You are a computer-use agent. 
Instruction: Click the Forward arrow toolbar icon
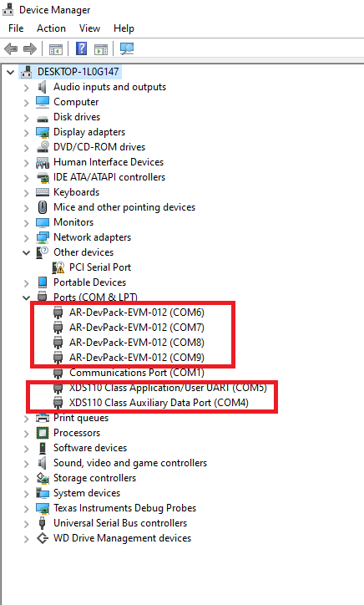click(30, 49)
